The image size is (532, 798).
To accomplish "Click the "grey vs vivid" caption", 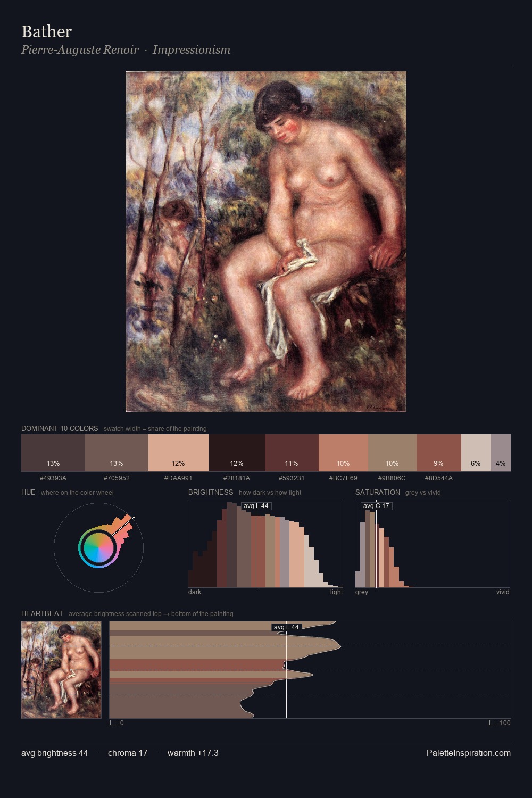I will (423, 493).
